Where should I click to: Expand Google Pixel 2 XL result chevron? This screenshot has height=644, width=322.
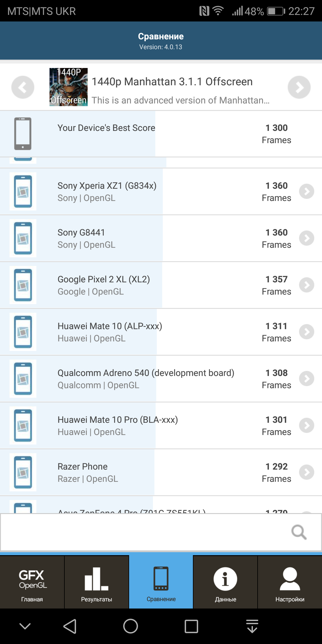click(x=306, y=285)
